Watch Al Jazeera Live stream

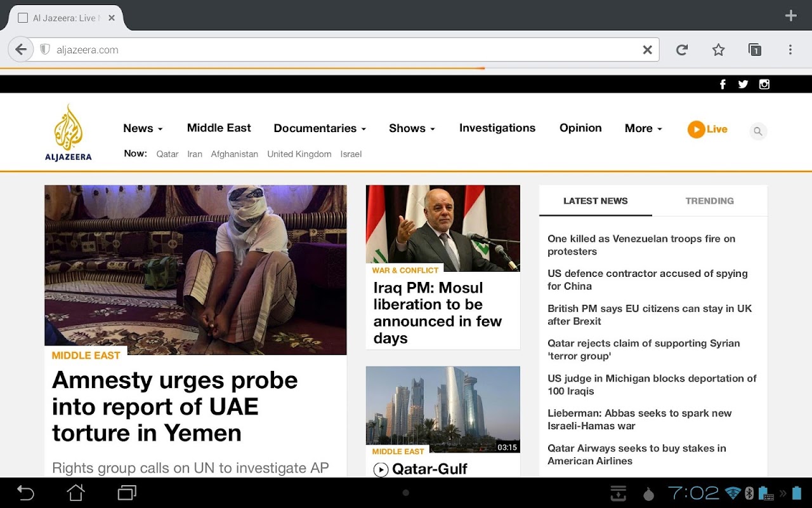[707, 129]
